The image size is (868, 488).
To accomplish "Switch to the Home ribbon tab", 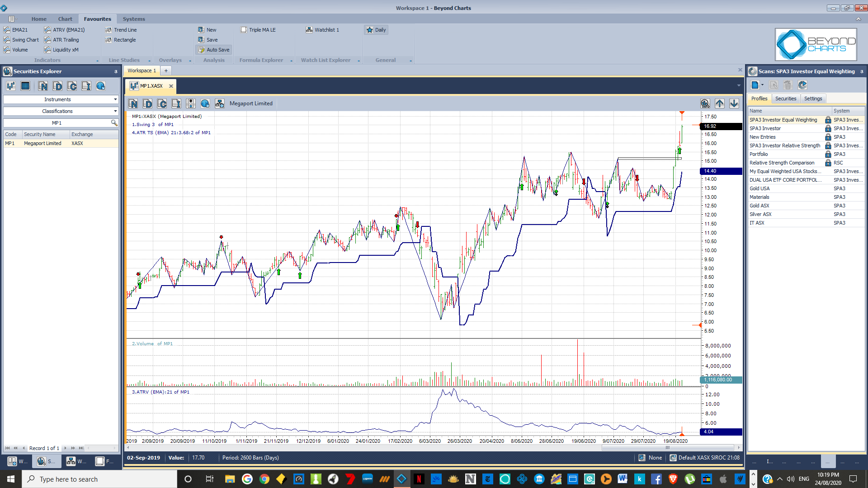I will (x=39, y=19).
